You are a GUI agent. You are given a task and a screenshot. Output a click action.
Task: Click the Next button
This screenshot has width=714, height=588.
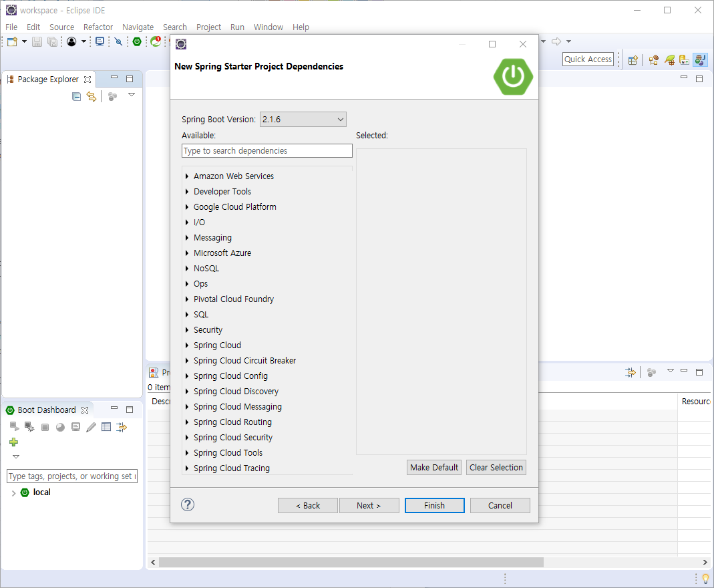click(x=369, y=506)
